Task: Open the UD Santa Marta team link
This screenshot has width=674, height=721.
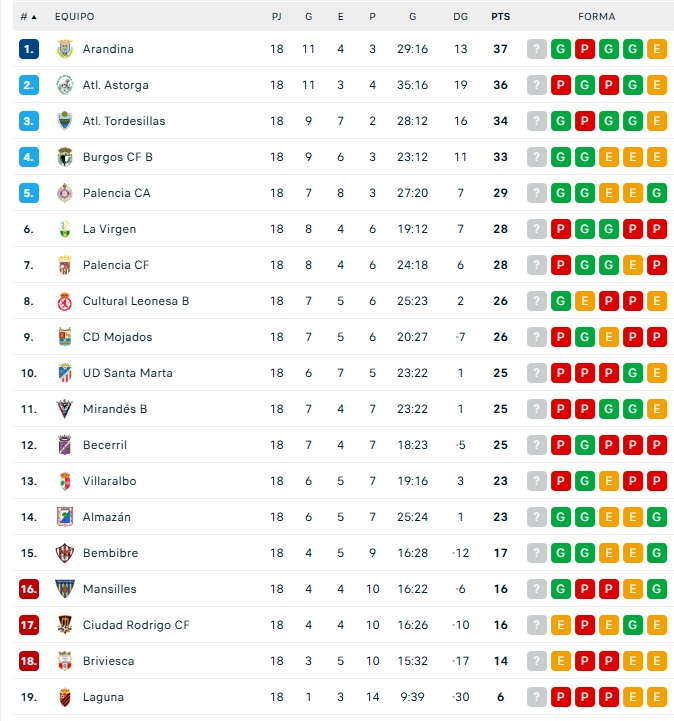Action: (127, 373)
